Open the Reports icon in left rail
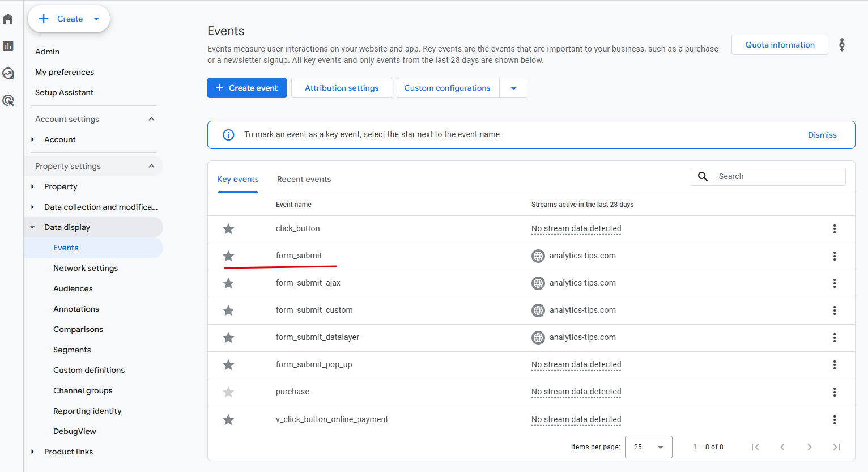The height and width of the screenshot is (472, 868). [x=8, y=46]
